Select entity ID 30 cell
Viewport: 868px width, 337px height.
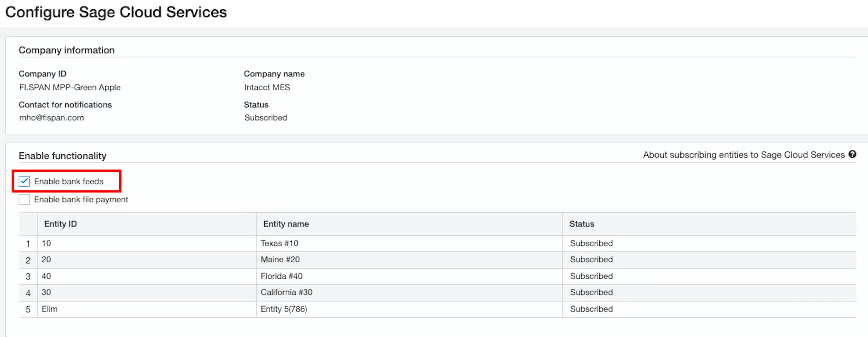point(147,292)
